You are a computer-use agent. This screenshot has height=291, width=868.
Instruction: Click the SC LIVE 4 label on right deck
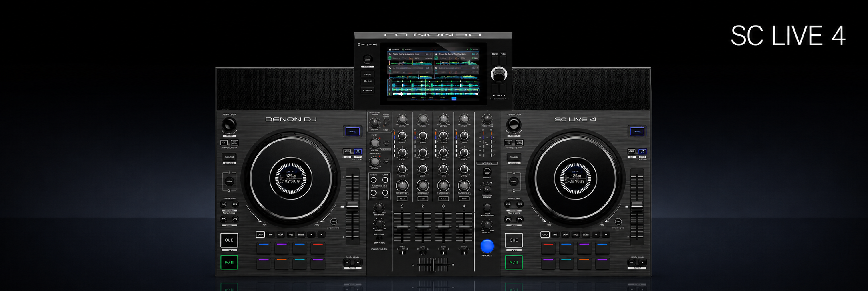[576, 119]
